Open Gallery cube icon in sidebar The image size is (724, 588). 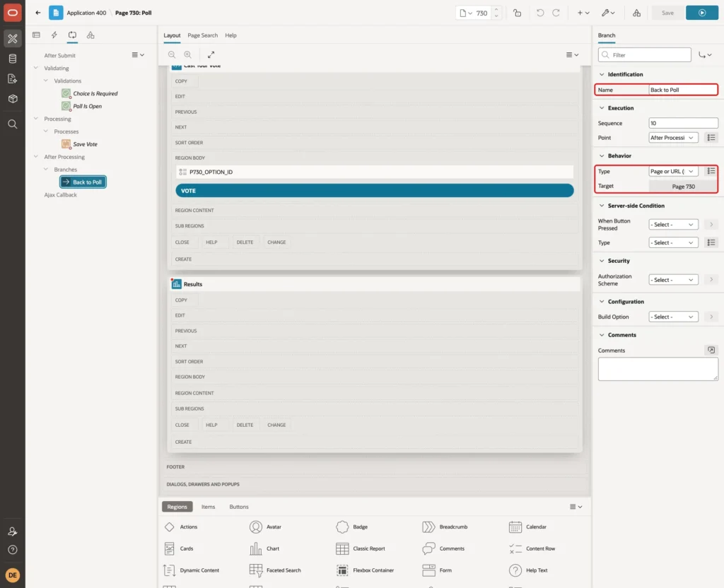(x=13, y=98)
